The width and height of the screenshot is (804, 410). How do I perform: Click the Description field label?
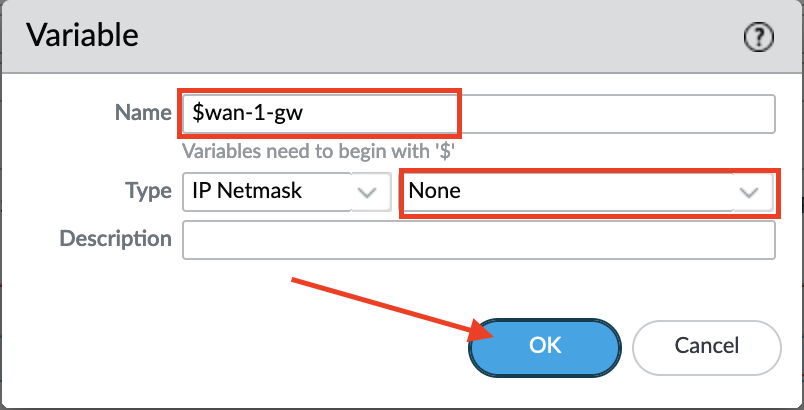(x=116, y=239)
